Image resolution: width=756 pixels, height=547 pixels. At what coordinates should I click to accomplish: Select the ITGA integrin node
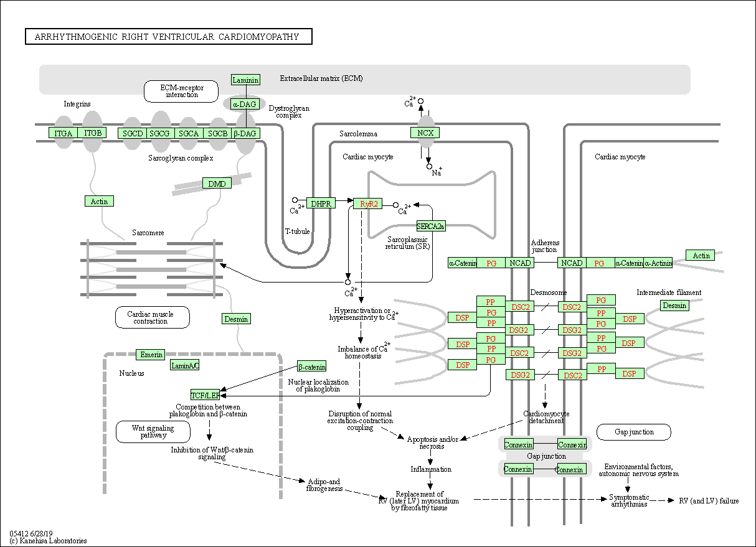(63, 133)
